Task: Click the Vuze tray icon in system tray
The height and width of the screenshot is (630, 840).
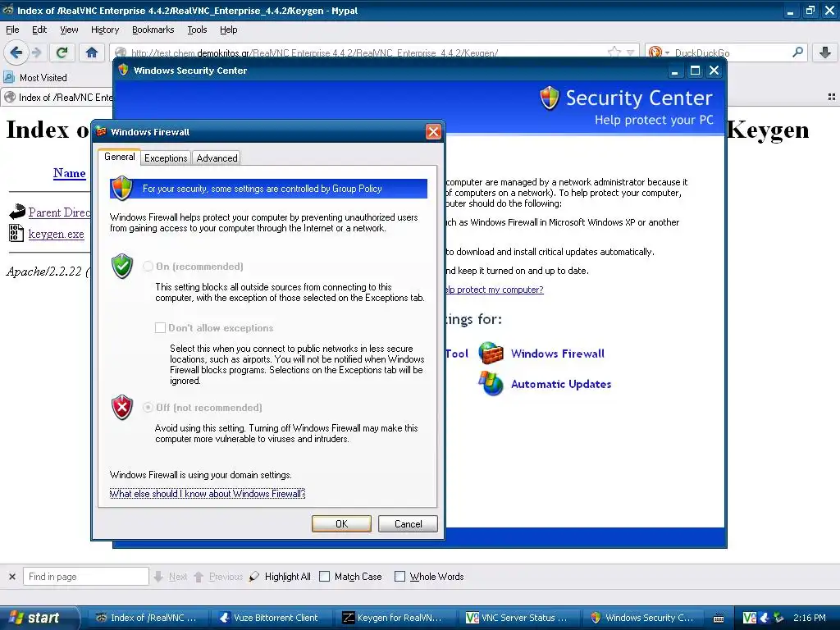Action: tap(764, 618)
